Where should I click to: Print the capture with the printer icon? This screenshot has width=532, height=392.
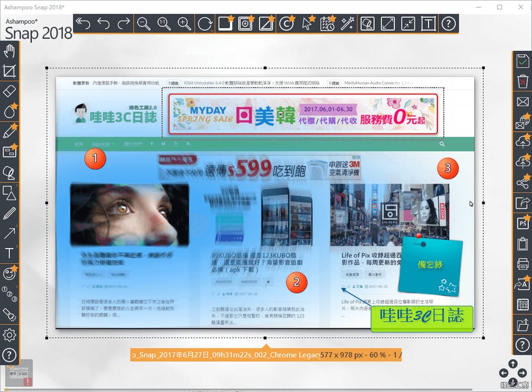pyautogui.click(x=523, y=263)
